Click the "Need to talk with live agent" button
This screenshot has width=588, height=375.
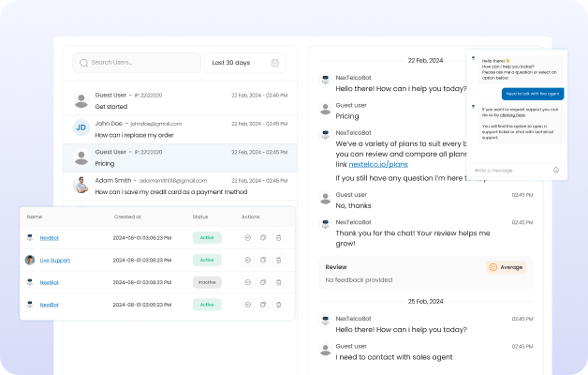[533, 94]
